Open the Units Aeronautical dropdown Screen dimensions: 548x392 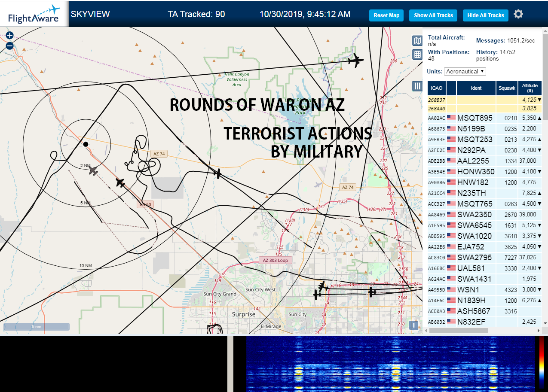pyautogui.click(x=465, y=71)
